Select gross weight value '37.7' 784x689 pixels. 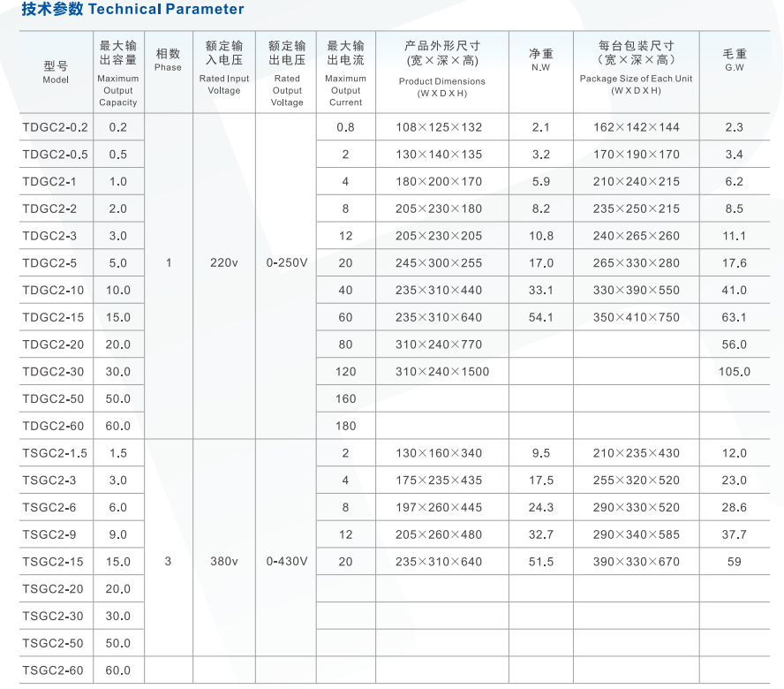[x=735, y=534]
